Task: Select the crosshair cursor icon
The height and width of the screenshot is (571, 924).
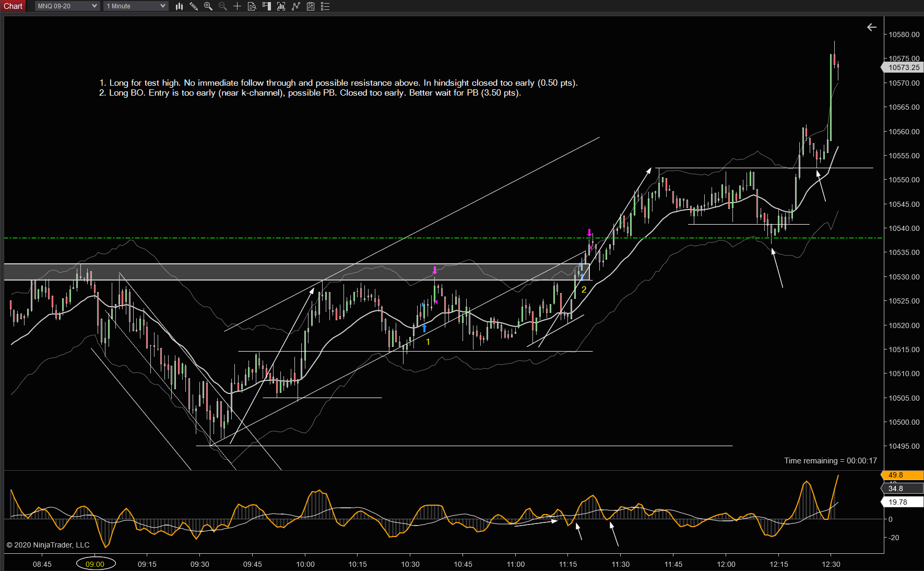Action: 237,6
